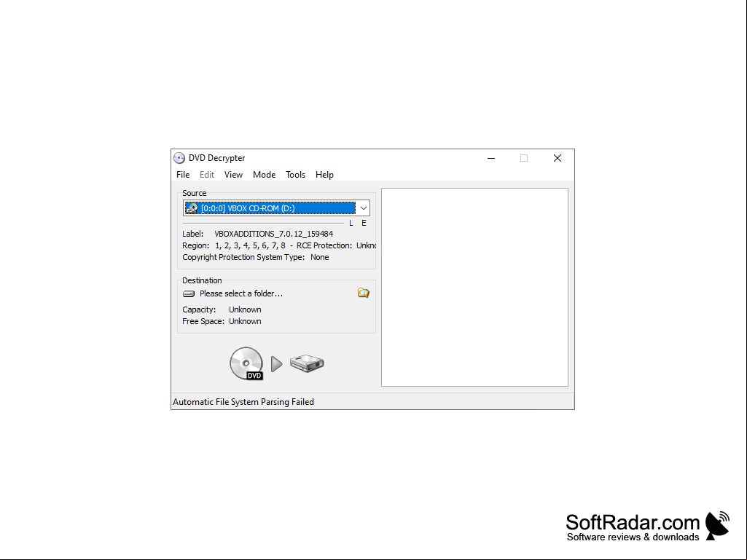Screen dimensions: 747x560
Task: Click the Region values '1, 2, 3, 4, 5, 6, 7, 8'
Action: pos(250,245)
